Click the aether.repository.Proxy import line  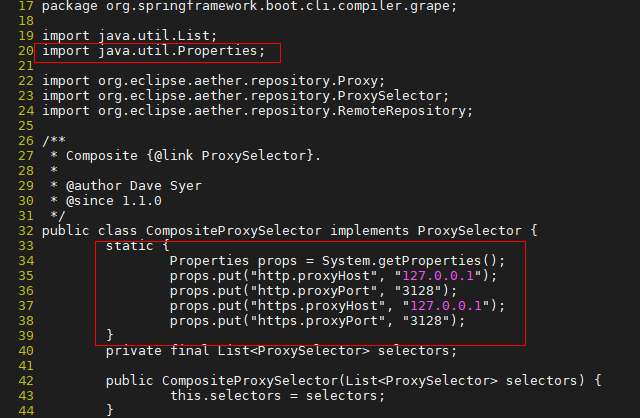pos(213,81)
